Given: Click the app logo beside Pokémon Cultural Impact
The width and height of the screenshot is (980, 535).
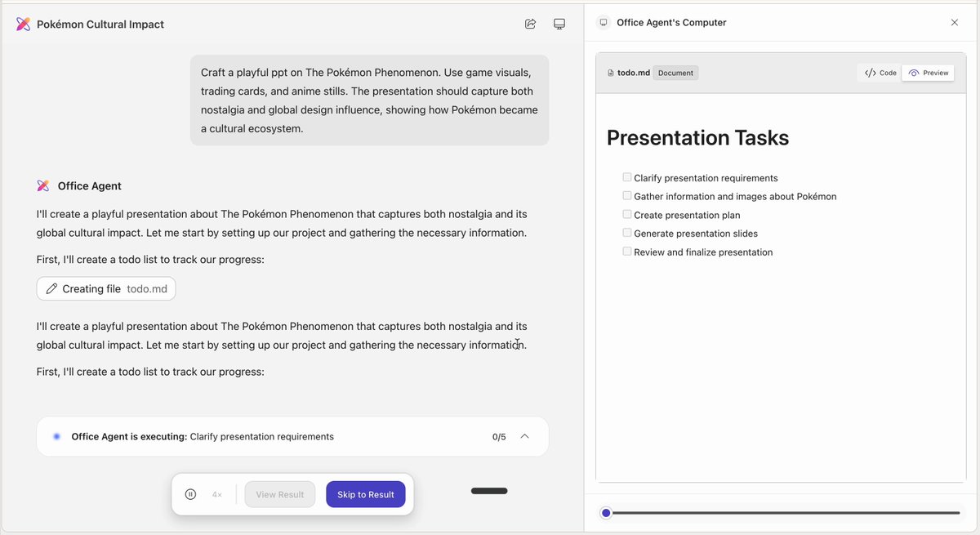Looking at the screenshot, I should coord(24,25).
